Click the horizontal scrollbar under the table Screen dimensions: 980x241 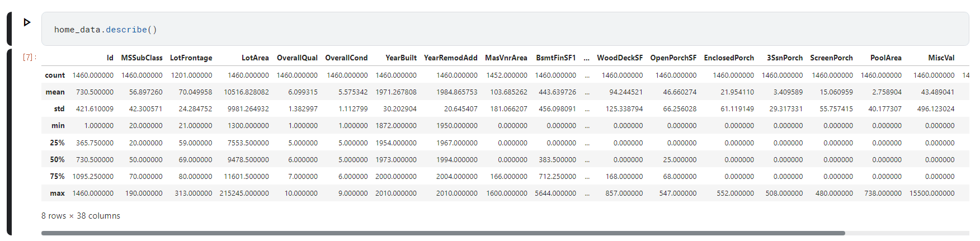point(443,233)
